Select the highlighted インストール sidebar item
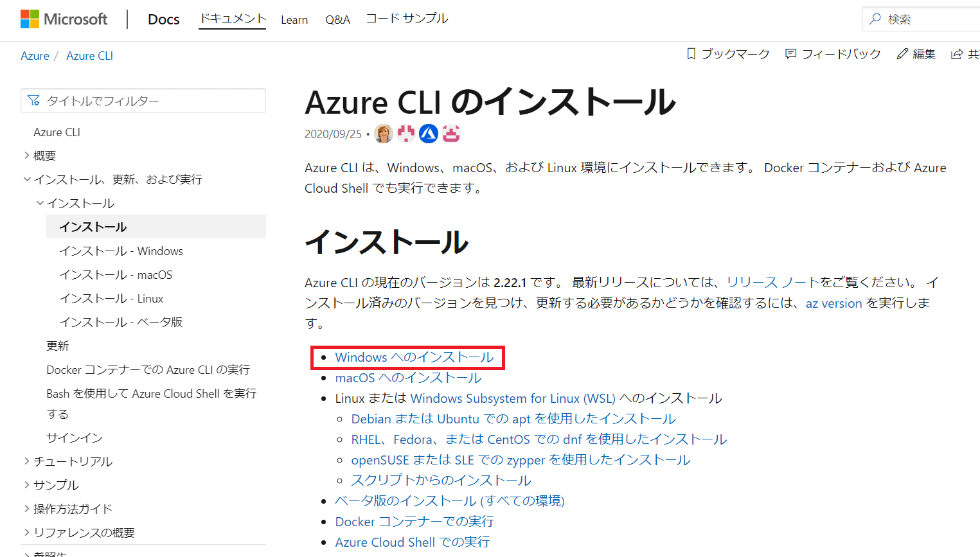Image resolution: width=980 pixels, height=557 pixels. coord(156,227)
